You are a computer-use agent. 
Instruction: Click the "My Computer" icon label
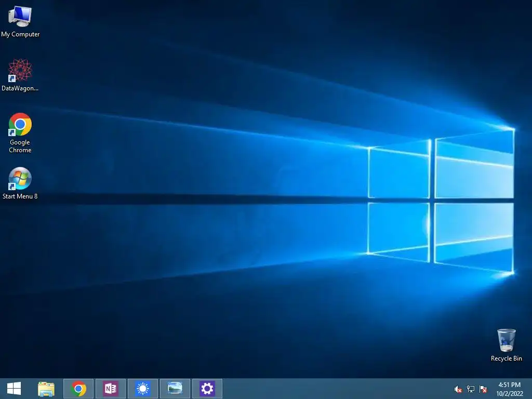[20, 34]
